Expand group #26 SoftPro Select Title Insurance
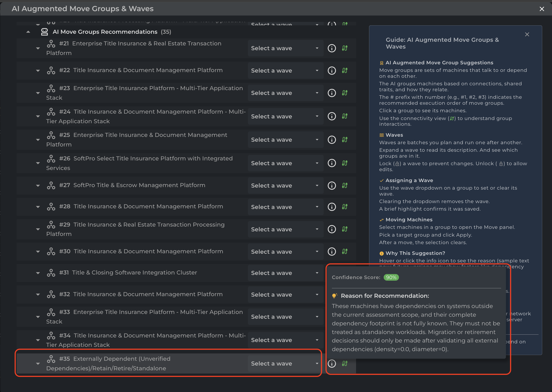 tap(38, 163)
